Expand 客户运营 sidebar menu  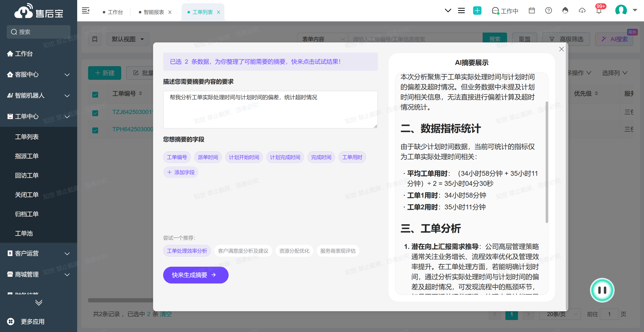(39, 253)
